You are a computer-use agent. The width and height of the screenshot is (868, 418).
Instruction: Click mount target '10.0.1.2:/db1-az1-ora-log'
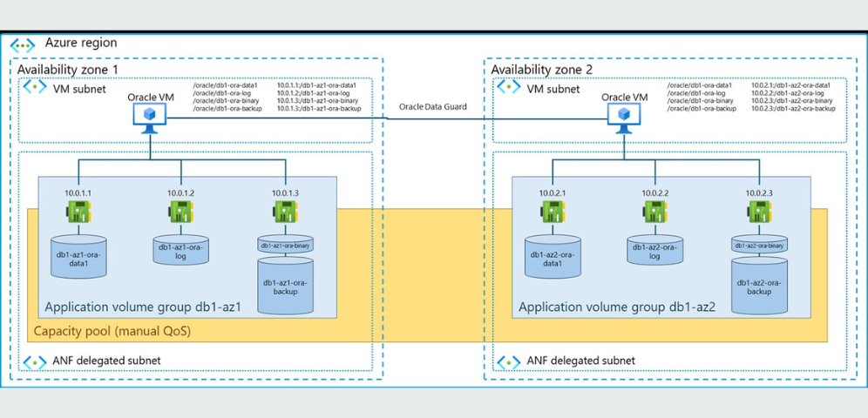pos(314,93)
